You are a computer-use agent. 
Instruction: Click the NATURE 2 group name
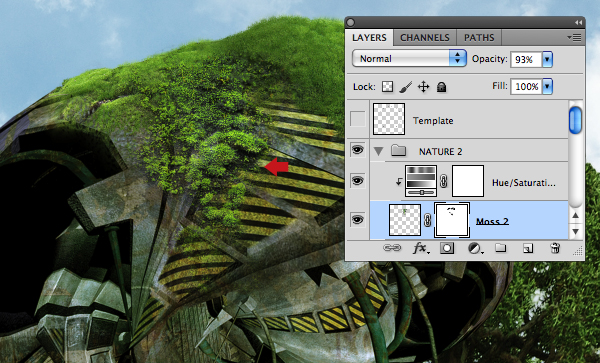pyautogui.click(x=440, y=152)
